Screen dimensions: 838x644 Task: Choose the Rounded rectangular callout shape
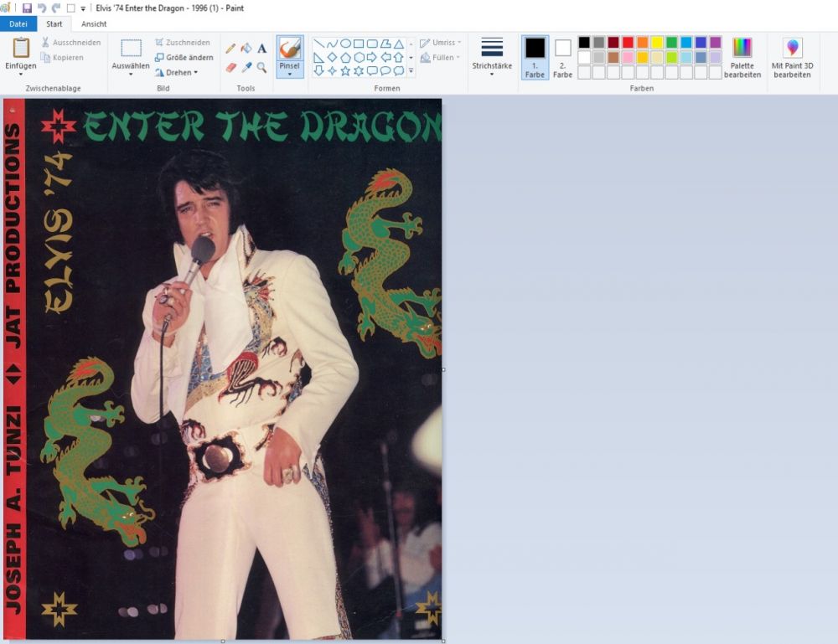coord(372,70)
